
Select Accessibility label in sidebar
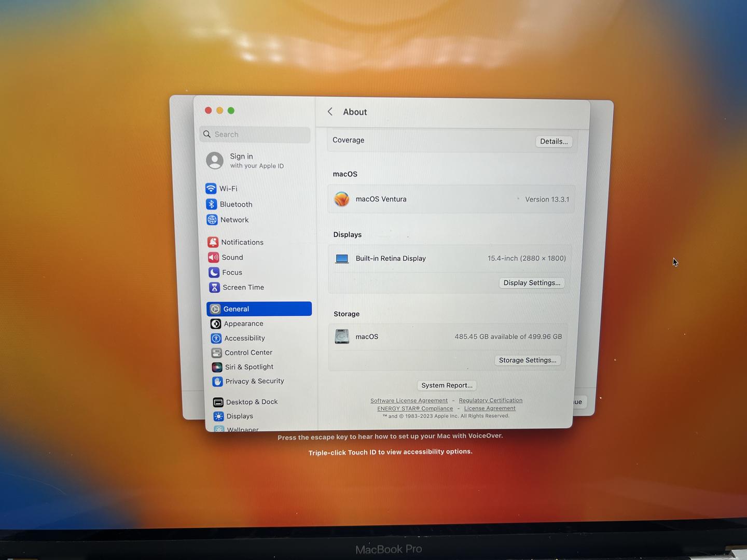(x=245, y=338)
